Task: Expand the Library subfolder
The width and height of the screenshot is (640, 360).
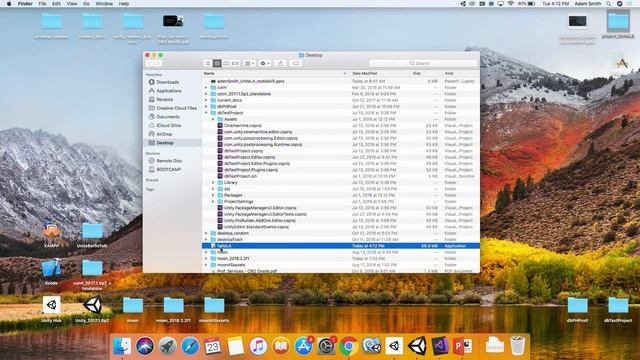Action: pyautogui.click(x=213, y=182)
